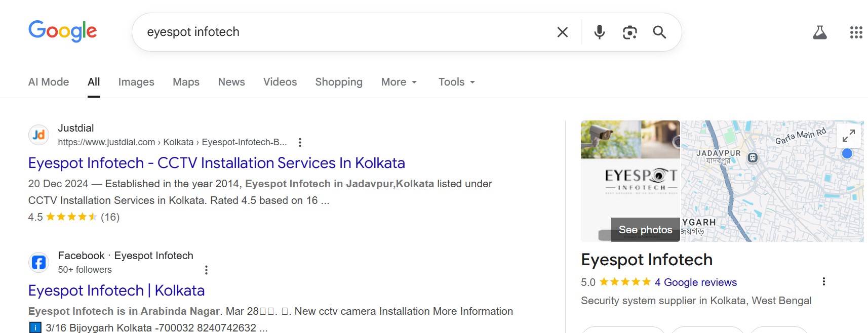Viewport: 868px width, 333px height.
Task: Switch to AI Mode tab
Action: 49,82
